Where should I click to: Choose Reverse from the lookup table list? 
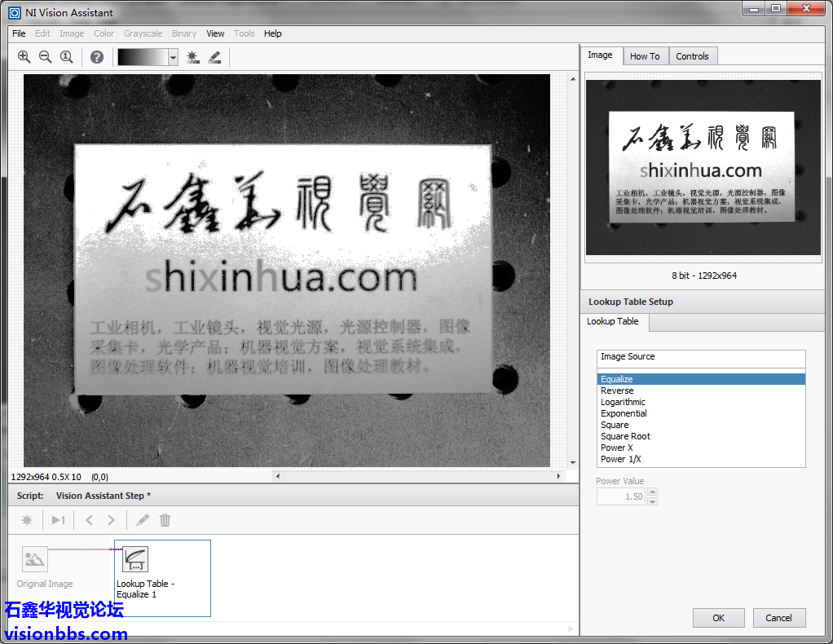pyautogui.click(x=617, y=390)
